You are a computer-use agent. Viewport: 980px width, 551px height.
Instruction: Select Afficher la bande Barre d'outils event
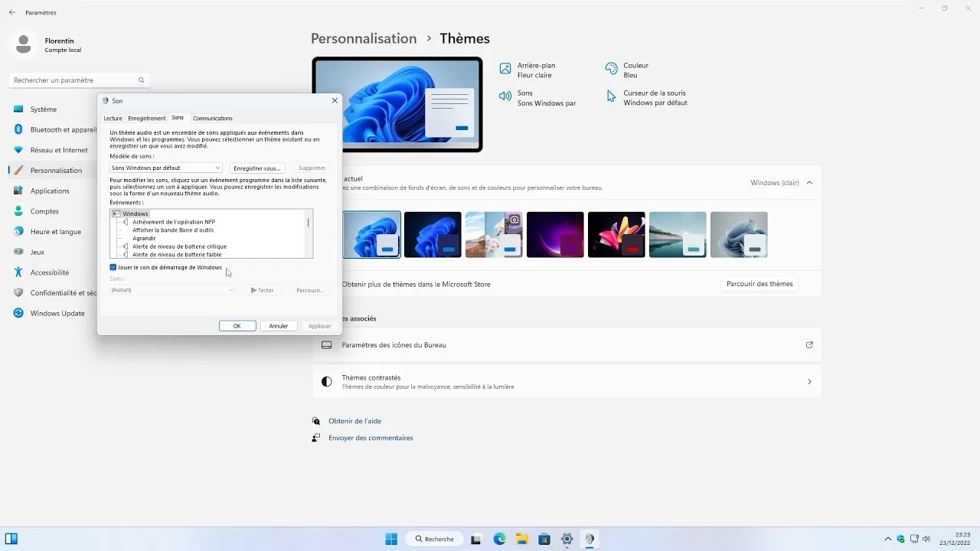pyautogui.click(x=173, y=230)
